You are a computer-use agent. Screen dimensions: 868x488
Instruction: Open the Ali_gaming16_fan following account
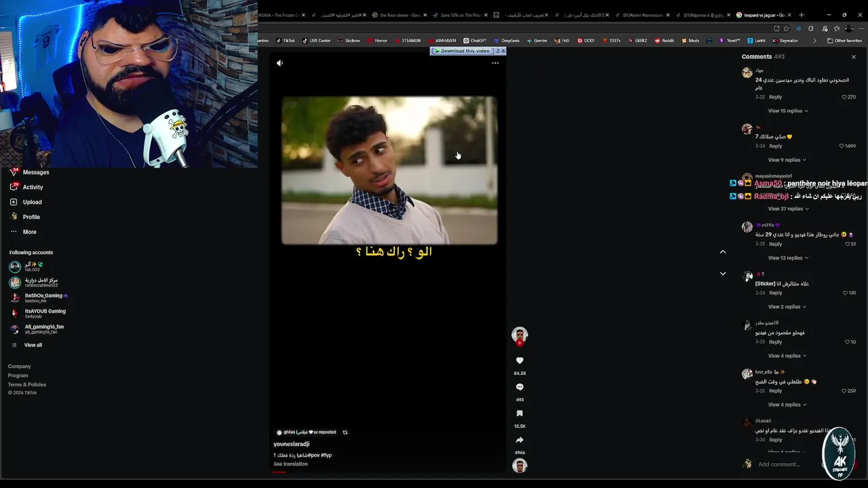tap(37, 329)
